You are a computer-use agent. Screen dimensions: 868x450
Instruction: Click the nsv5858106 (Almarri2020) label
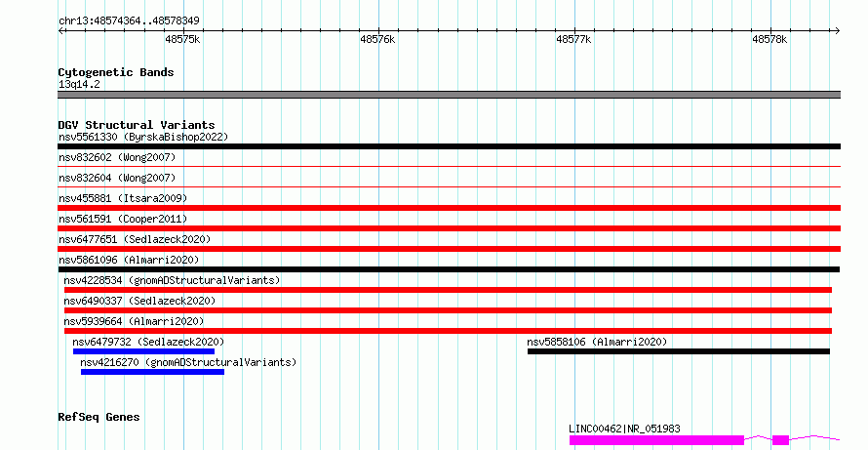(597, 342)
